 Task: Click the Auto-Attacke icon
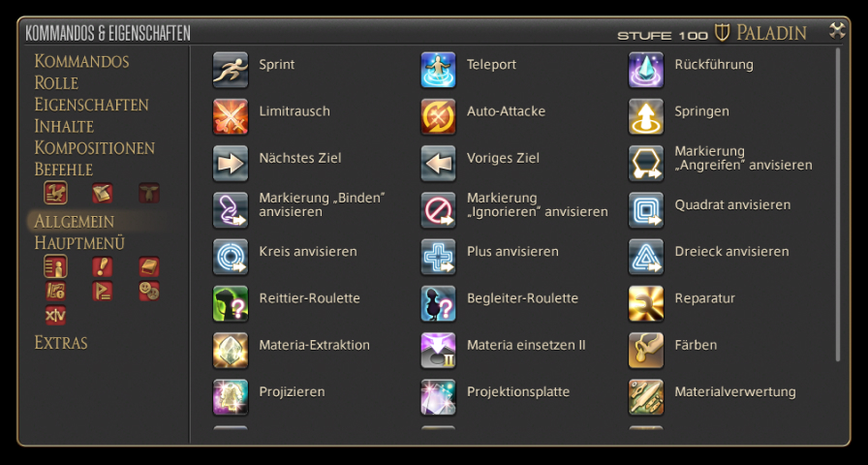point(438,117)
